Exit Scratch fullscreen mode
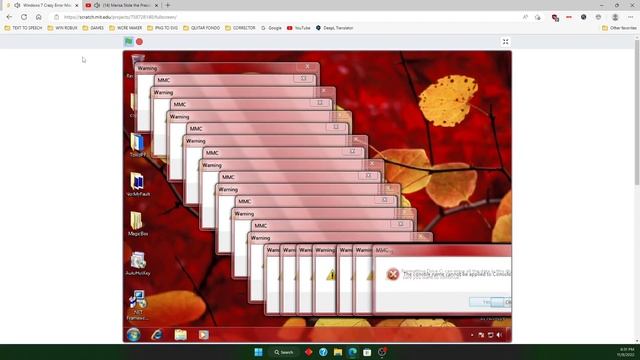This screenshot has height=360, width=640. tap(505, 42)
